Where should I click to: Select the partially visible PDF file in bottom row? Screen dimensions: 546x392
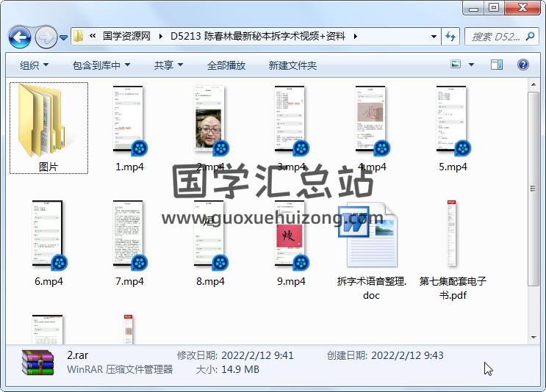pos(128,329)
